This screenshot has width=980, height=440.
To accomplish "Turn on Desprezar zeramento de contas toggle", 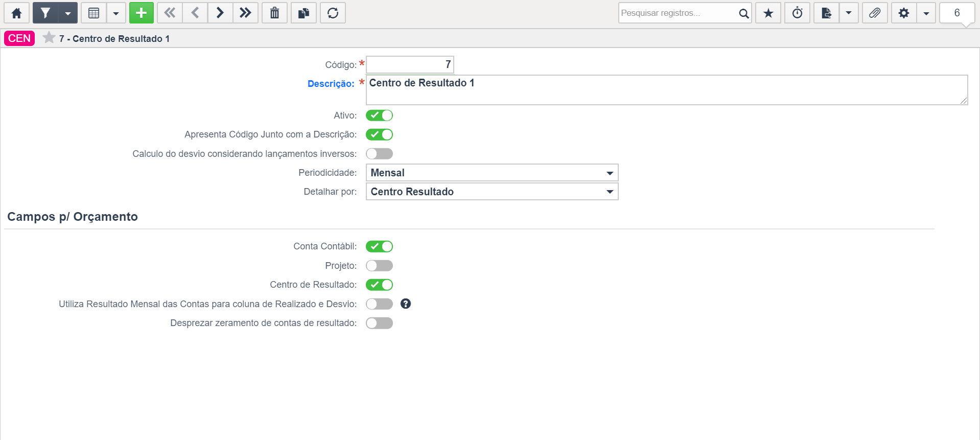I will [x=379, y=323].
